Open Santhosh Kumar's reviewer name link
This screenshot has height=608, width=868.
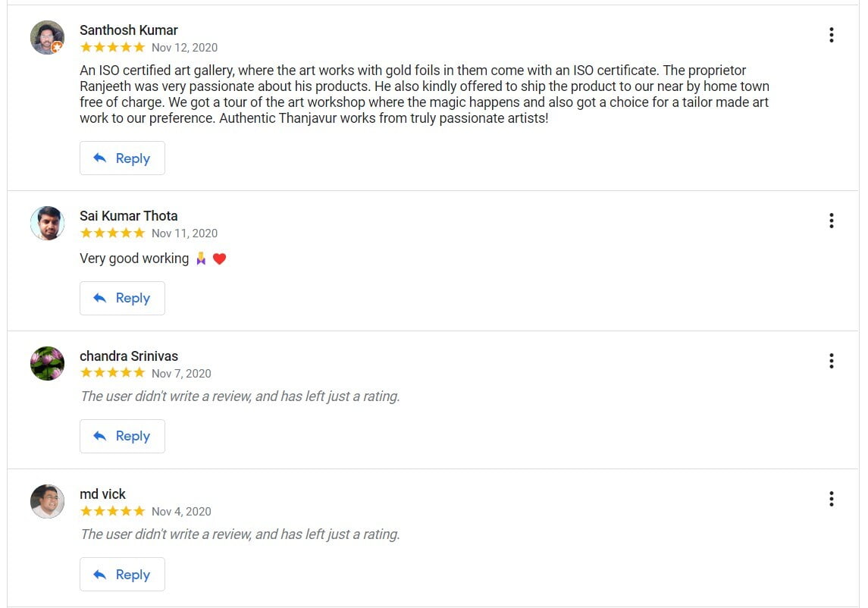pyautogui.click(x=129, y=30)
